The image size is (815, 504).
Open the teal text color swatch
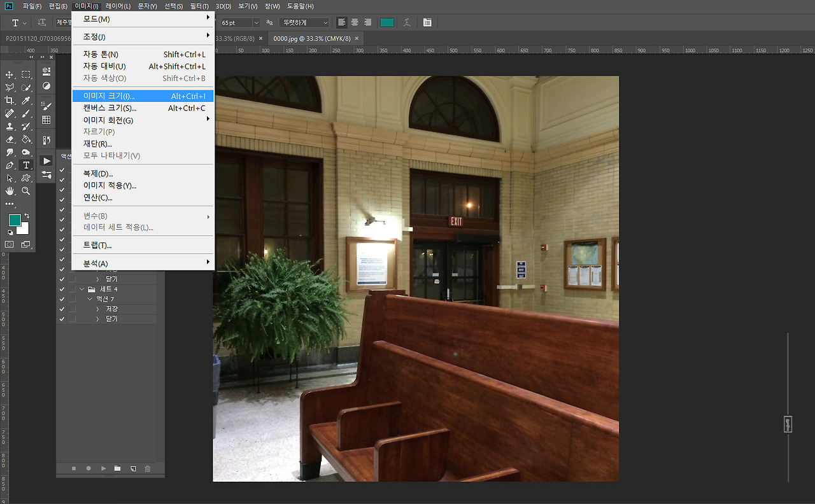pyautogui.click(x=387, y=22)
